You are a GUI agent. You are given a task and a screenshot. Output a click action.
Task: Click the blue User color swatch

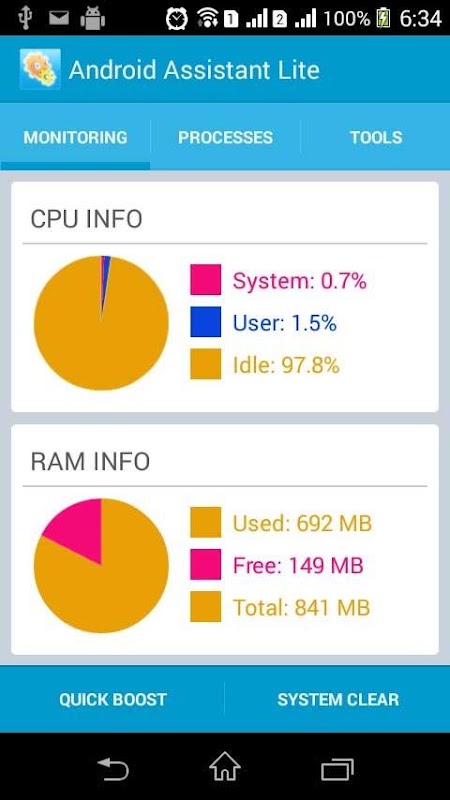click(206, 321)
